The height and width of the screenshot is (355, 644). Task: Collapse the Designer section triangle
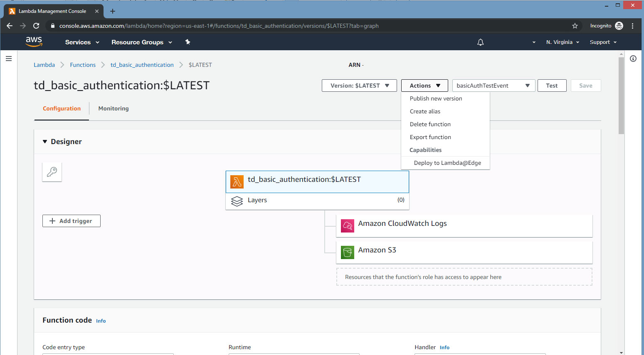(45, 142)
